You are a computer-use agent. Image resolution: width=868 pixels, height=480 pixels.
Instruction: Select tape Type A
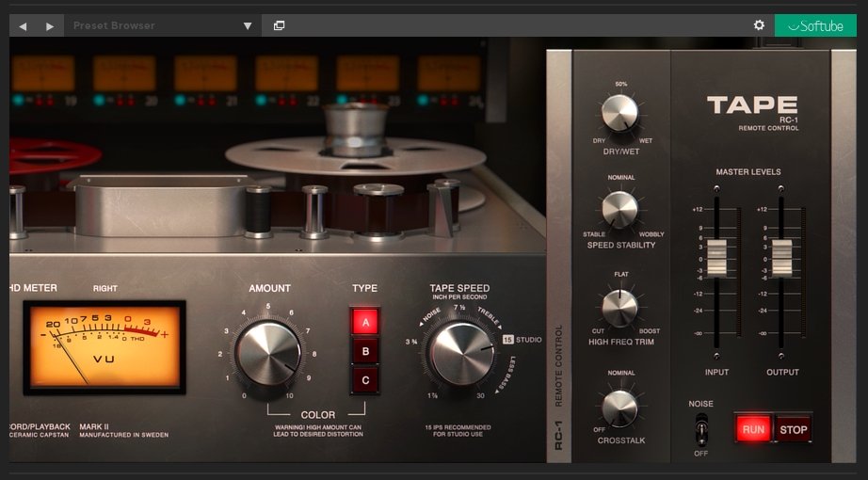[x=364, y=322]
